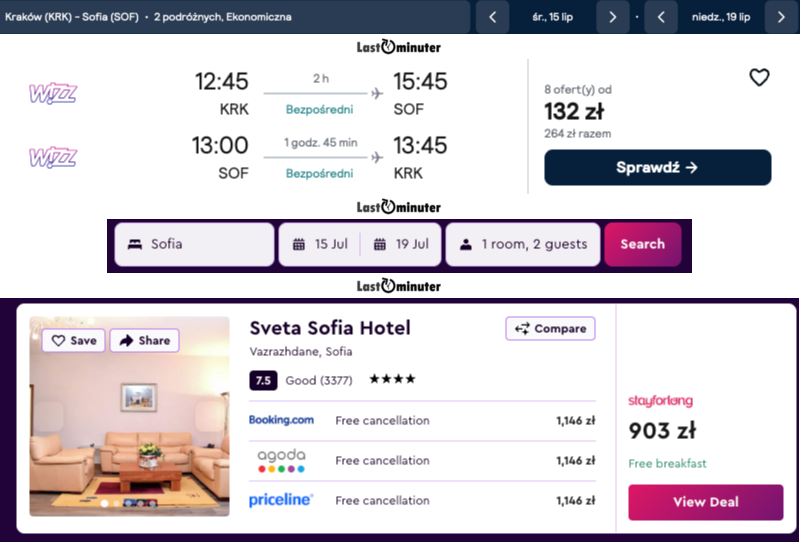Click the View Deal button
The height and width of the screenshot is (542, 800).
(705, 502)
